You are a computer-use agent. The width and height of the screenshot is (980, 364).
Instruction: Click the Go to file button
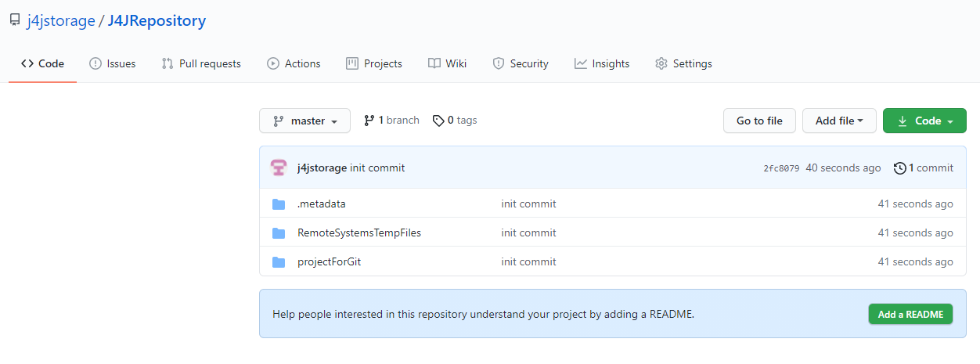(759, 121)
